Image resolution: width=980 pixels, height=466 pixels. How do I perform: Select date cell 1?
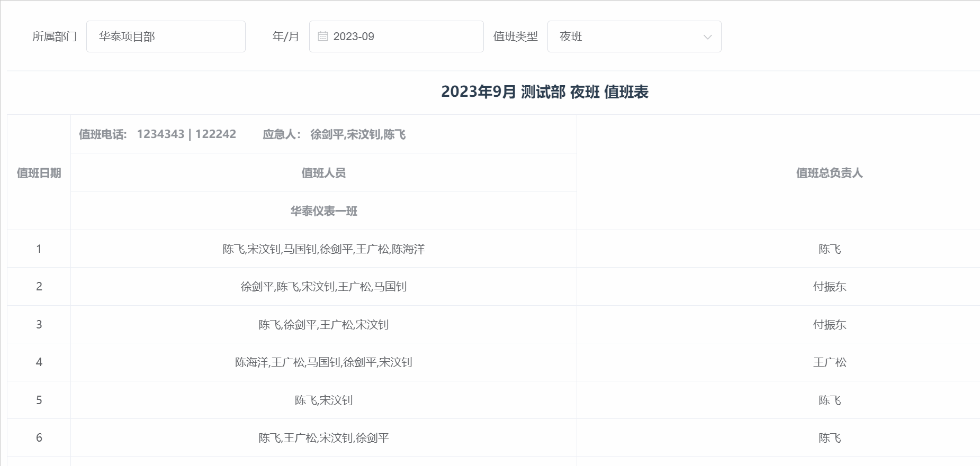coord(39,249)
